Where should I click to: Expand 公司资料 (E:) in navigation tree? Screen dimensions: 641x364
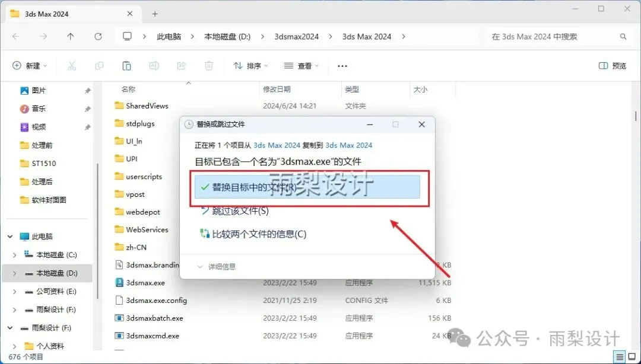click(15, 291)
